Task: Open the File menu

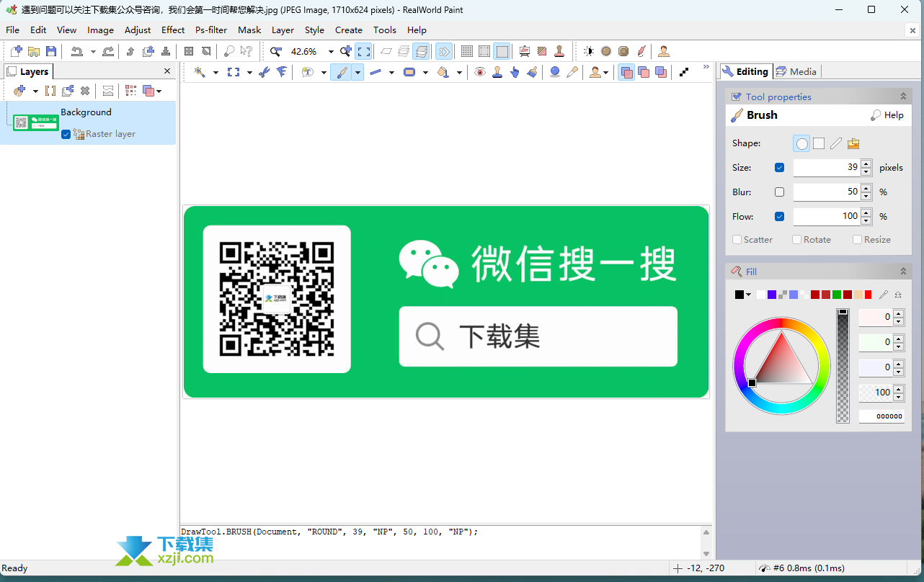Action: coord(12,30)
